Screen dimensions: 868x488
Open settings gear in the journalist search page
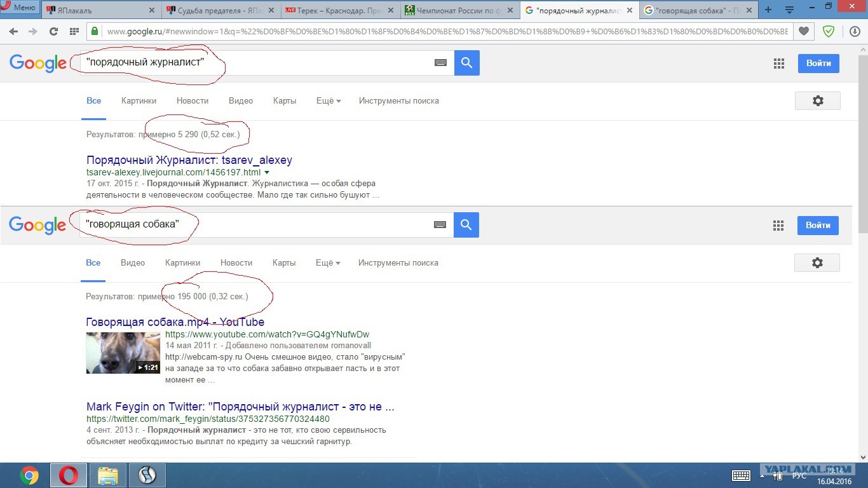[818, 100]
